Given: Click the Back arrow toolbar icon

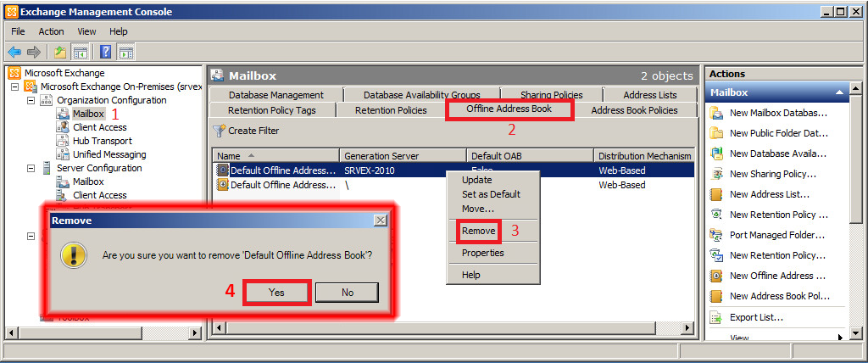Looking at the screenshot, I should pos(14,53).
